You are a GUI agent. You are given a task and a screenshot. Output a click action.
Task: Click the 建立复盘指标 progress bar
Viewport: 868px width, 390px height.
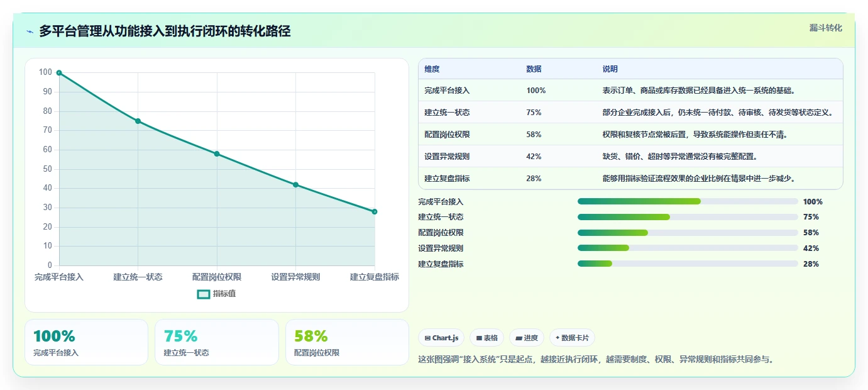688,264
